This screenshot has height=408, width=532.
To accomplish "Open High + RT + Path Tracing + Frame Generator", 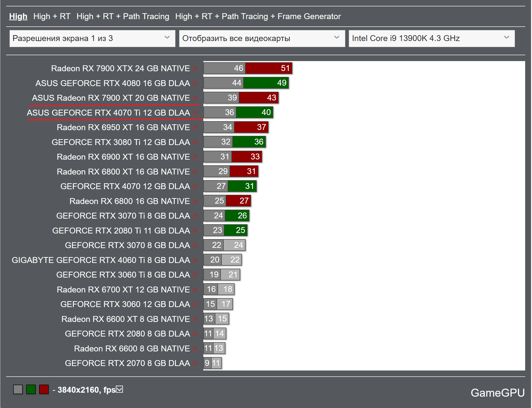I will coord(258,16).
